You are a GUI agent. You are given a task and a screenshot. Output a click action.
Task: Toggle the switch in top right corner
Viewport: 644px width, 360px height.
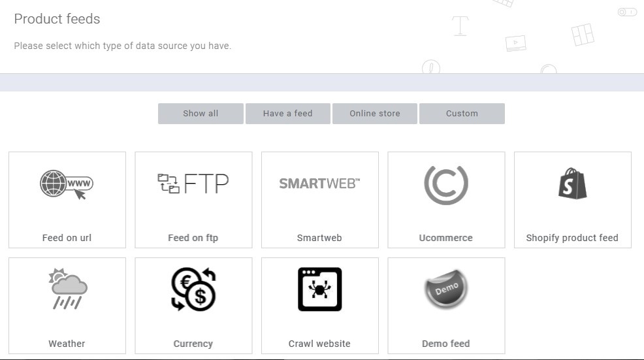627,12
